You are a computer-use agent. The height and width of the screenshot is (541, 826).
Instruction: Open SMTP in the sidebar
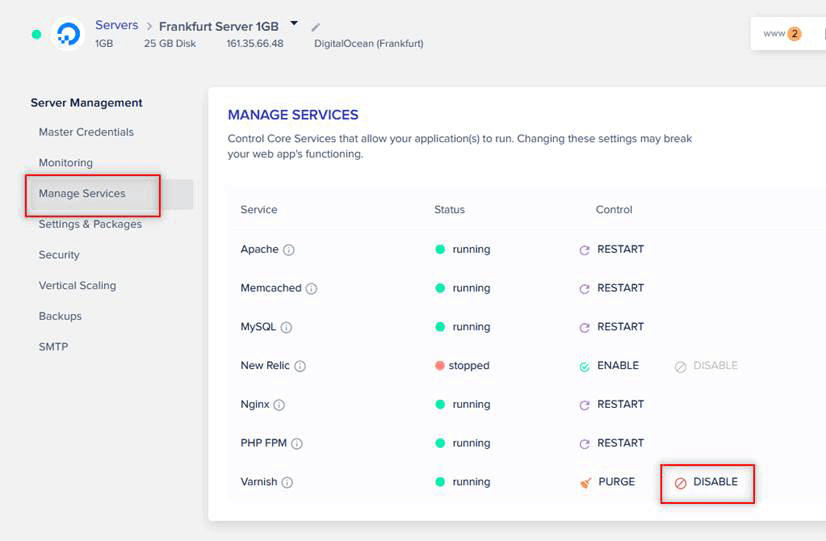53,347
